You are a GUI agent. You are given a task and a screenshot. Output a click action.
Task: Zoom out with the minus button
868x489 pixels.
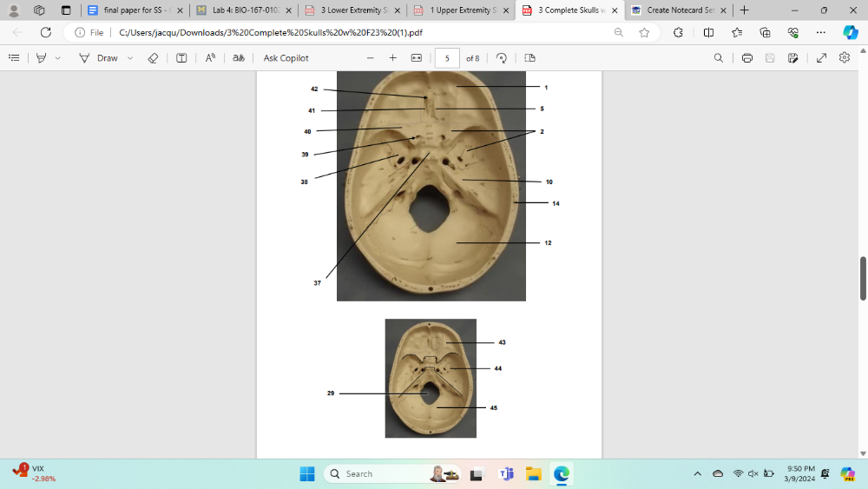tap(370, 58)
